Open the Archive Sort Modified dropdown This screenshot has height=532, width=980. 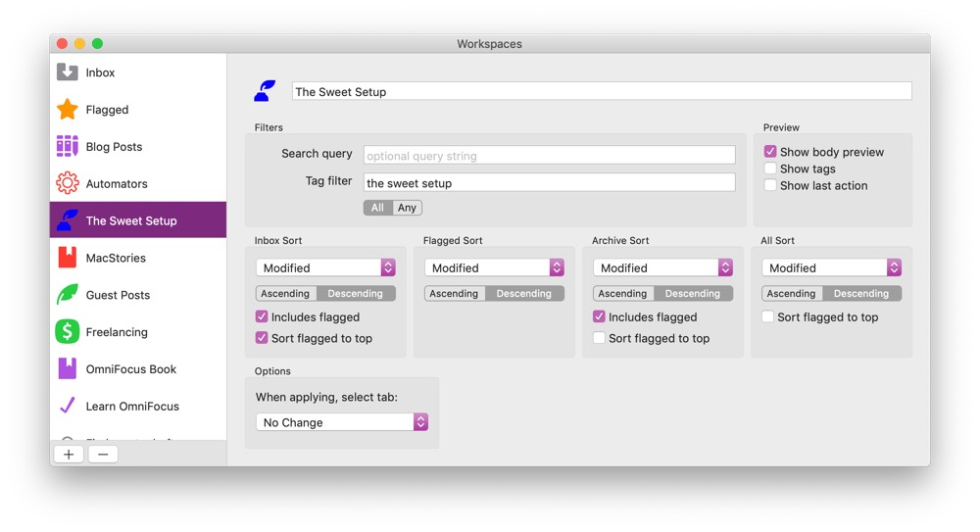[663, 267]
